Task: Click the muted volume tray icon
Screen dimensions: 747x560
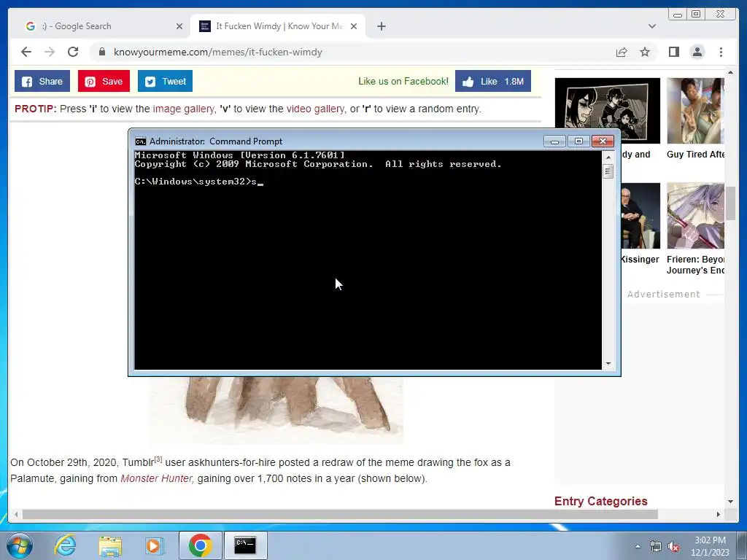Action: (x=673, y=547)
